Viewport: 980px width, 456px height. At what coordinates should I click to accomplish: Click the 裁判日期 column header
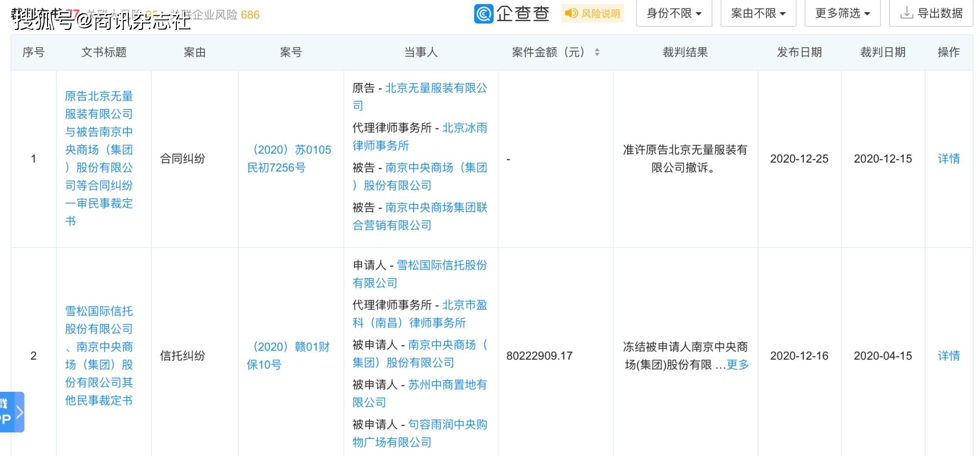(x=883, y=52)
